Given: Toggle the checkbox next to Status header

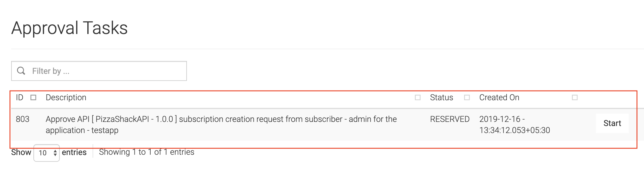Looking at the screenshot, I should tap(467, 98).
